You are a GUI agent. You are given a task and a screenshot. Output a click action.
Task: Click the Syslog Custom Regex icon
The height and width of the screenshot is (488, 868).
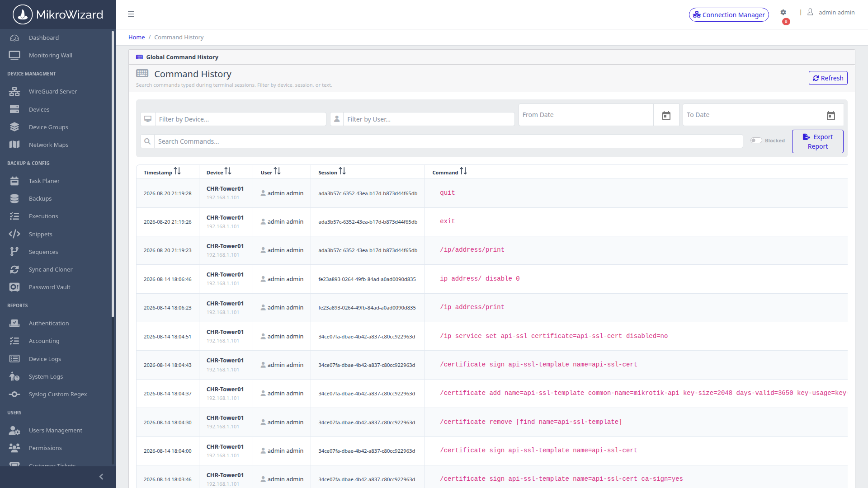(14, 394)
